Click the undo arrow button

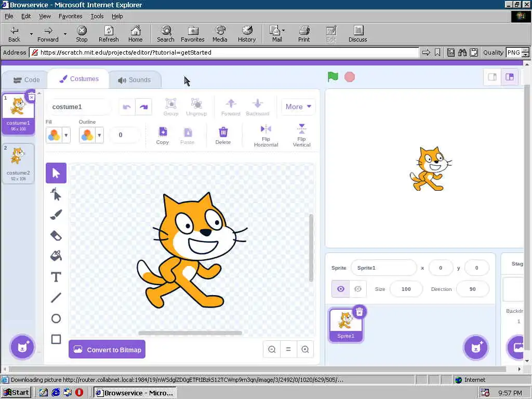point(127,107)
